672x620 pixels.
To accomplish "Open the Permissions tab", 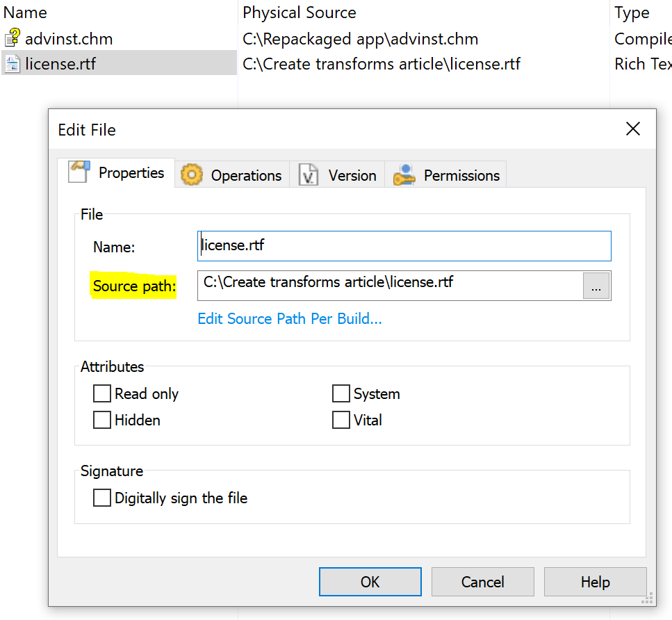I will (445, 175).
